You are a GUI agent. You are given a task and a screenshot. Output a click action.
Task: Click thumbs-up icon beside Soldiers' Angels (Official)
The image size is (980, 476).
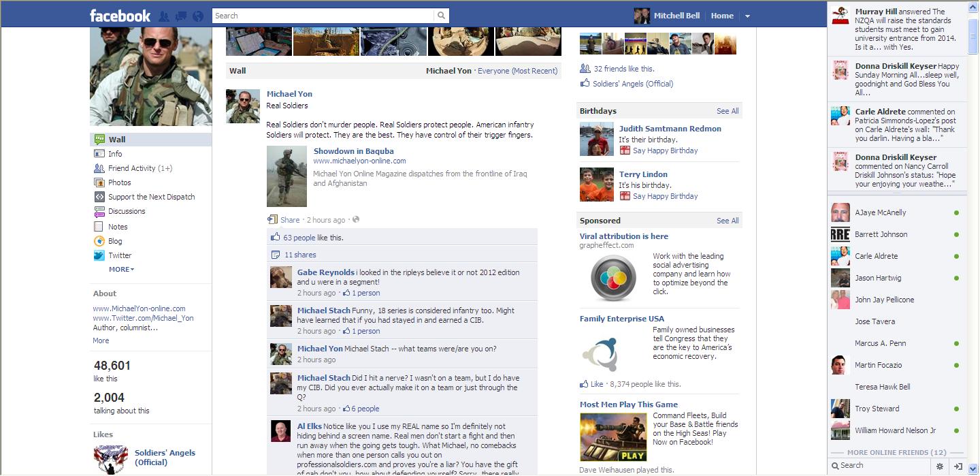coord(585,84)
